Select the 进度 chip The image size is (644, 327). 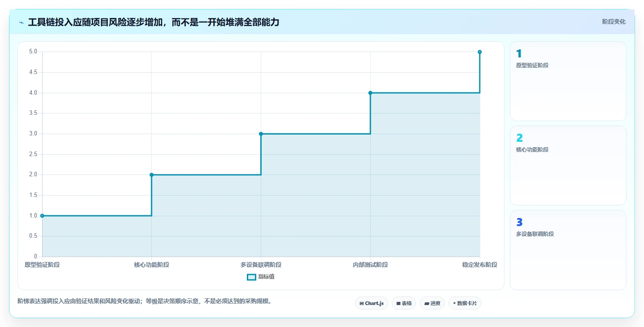pyautogui.click(x=432, y=303)
